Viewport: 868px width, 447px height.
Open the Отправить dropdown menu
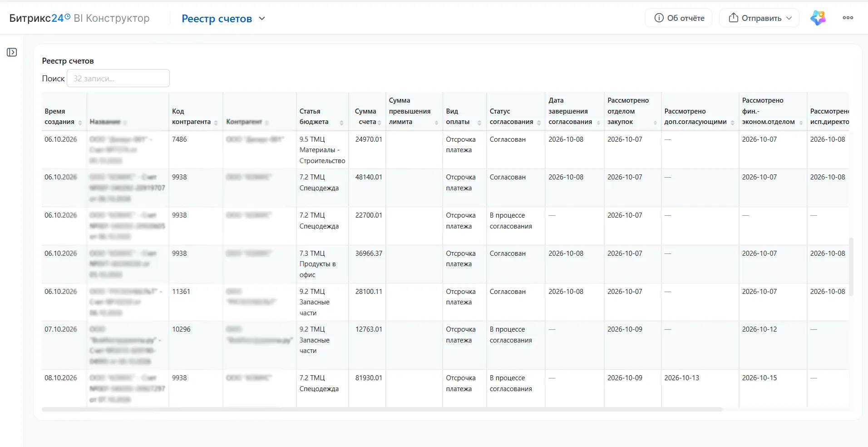pyautogui.click(x=759, y=18)
